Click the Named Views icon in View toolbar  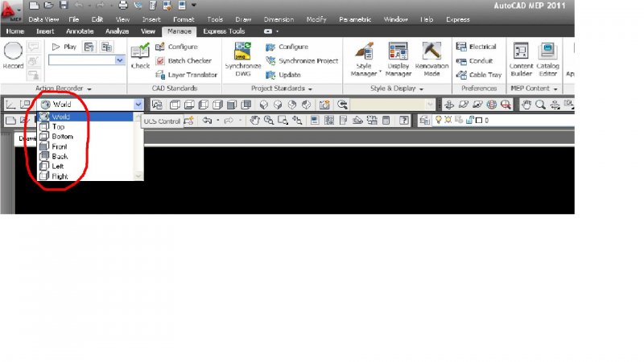157,105
